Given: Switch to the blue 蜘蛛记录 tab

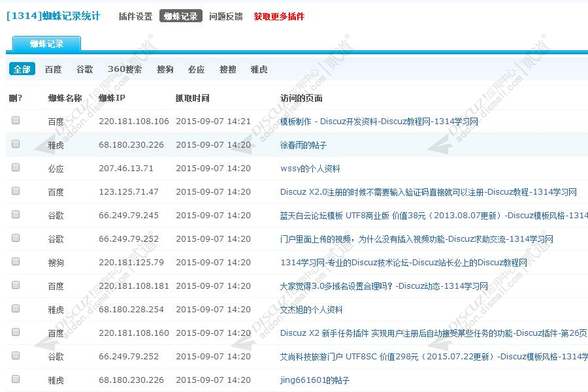Looking at the screenshot, I should coord(46,44).
